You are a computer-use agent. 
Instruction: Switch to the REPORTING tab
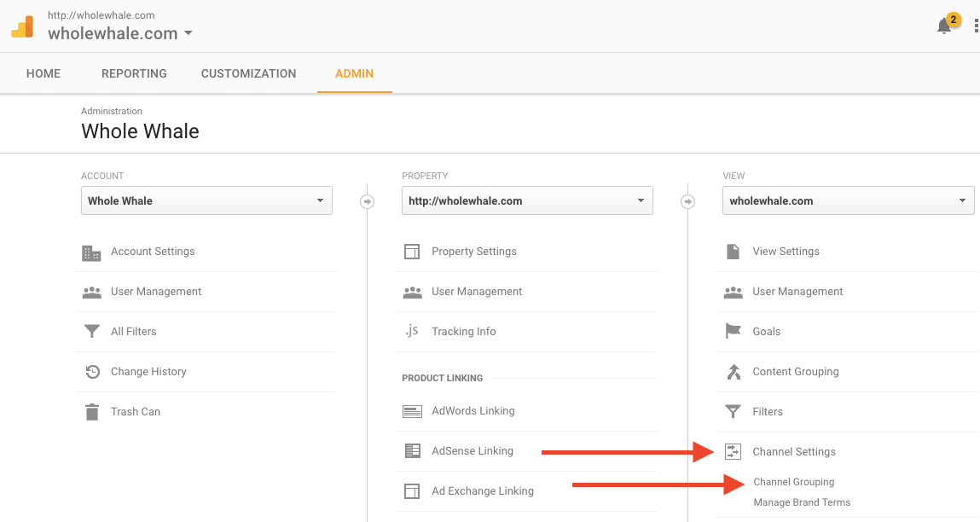click(x=134, y=73)
